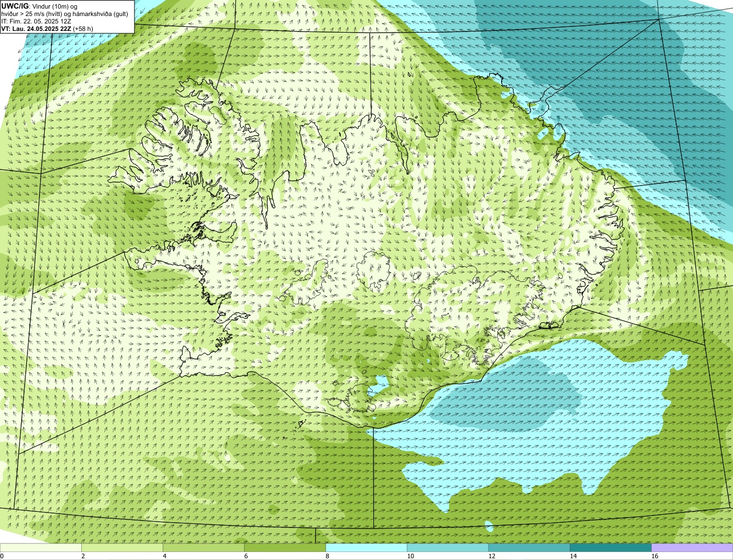The image size is (733, 560).
Task: Click the line "hviður > 25 m/s (hvítt) og hámarkshviða (gult)"
Action: [x=65, y=14]
